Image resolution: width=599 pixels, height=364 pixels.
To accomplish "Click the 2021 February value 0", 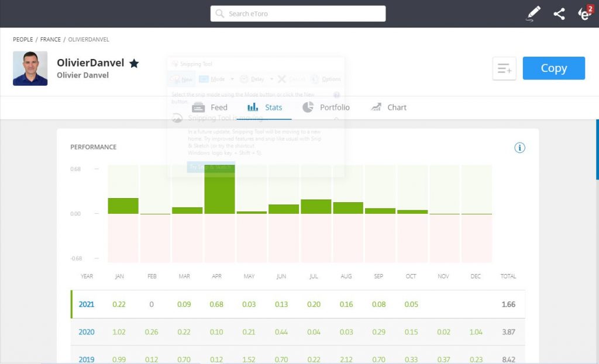I will tap(152, 304).
